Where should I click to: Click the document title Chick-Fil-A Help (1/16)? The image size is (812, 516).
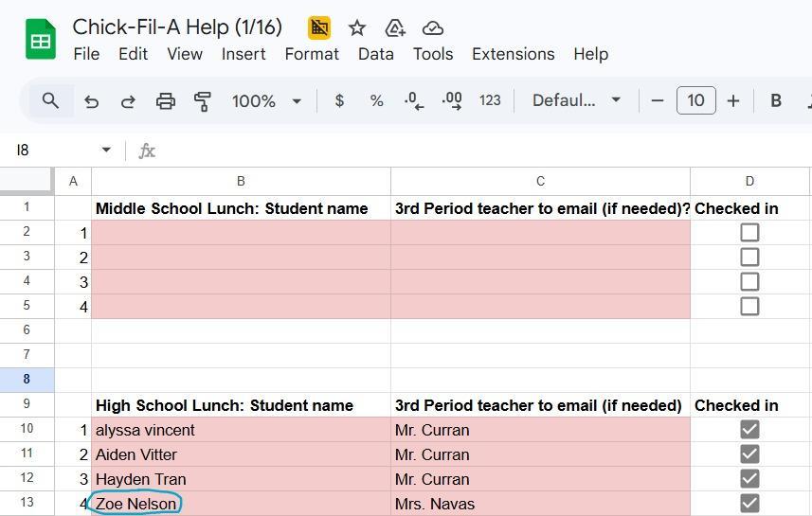177,27
